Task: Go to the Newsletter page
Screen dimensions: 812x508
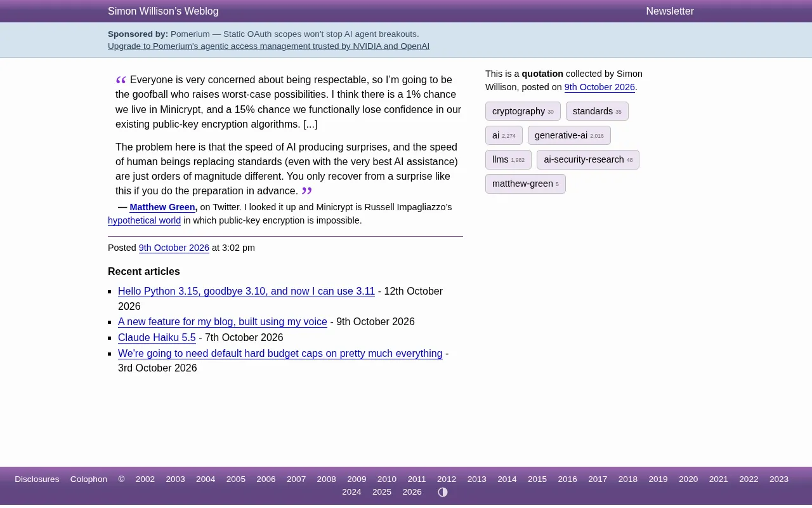Action: tap(670, 11)
